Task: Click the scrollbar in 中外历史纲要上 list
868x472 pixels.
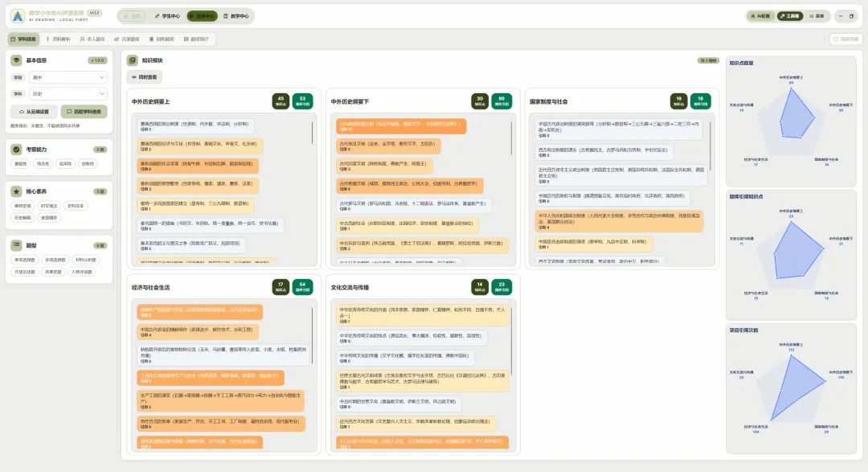Action: click(x=312, y=133)
